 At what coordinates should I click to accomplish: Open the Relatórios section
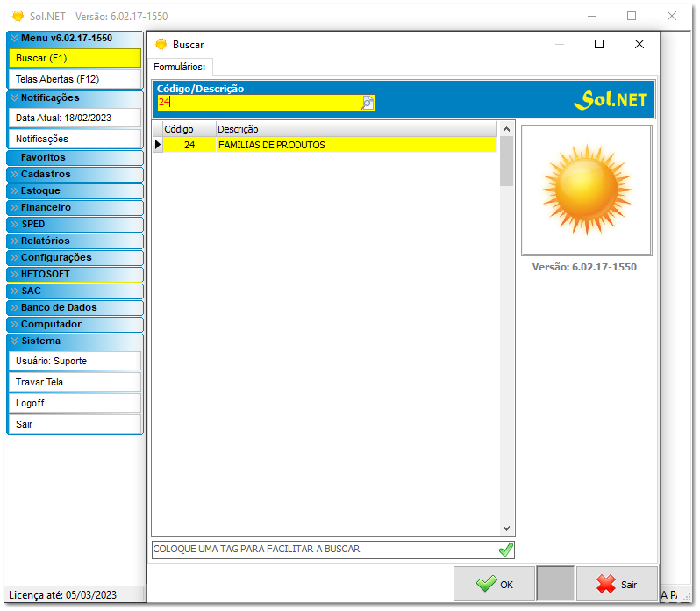click(x=74, y=241)
